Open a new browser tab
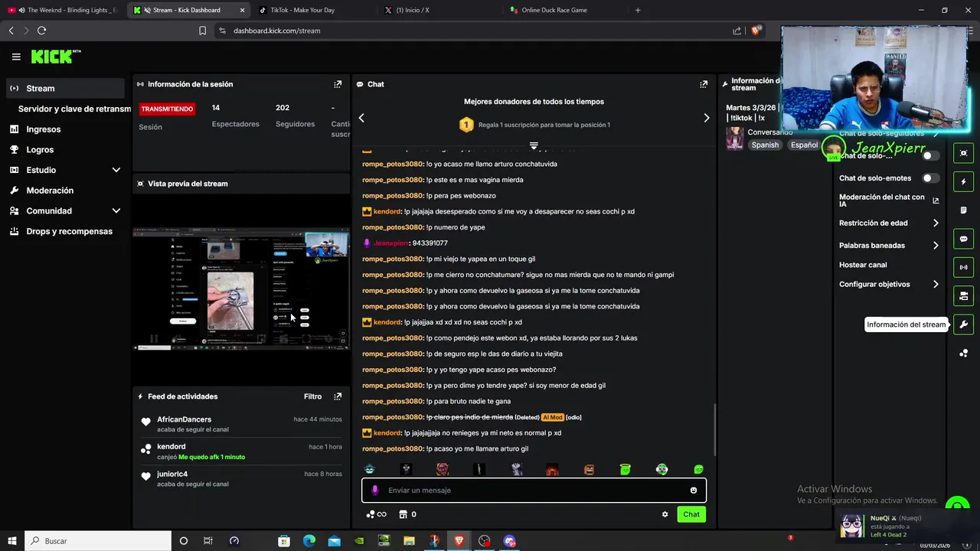Viewport: 980px width, 551px height. tap(638, 10)
